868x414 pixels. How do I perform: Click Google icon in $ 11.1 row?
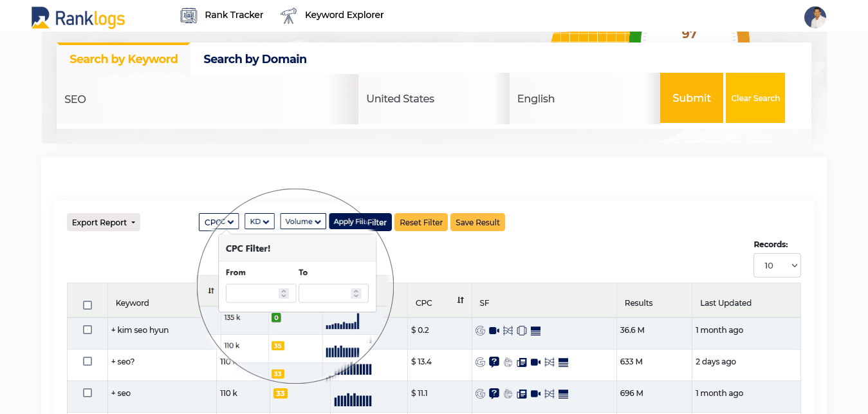pyautogui.click(x=480, y=394)
